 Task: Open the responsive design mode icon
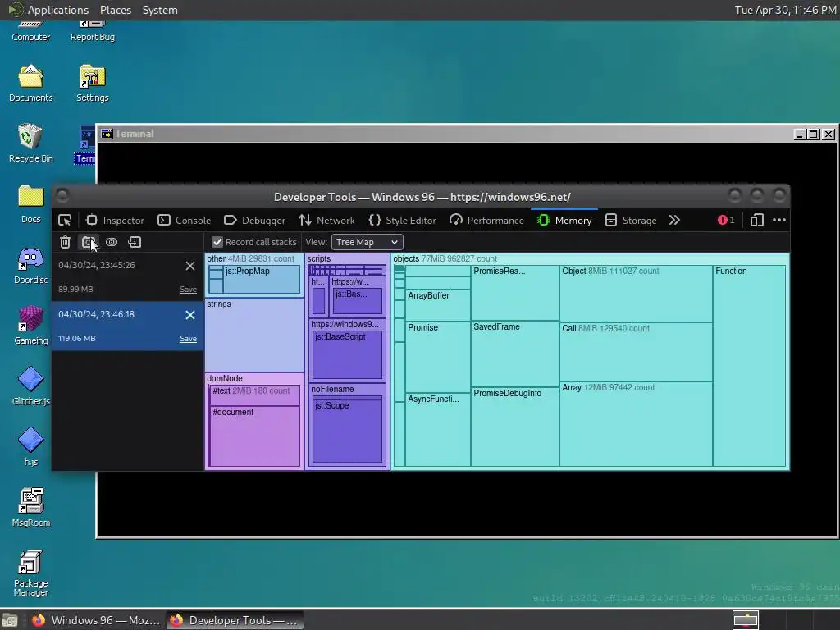757,220
